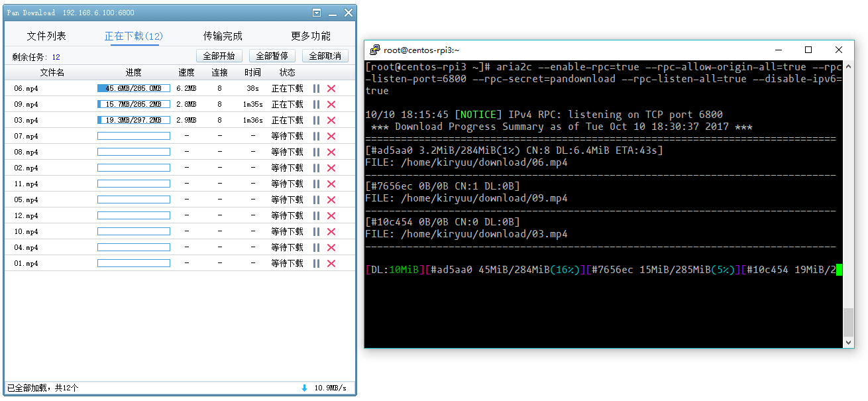Screen dimensions: 868x401
Task: Open the 传输完成 tab
Action: [x=223, y=36]
